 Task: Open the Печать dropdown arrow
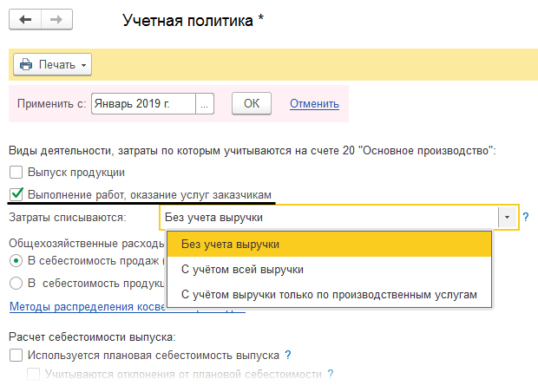[x=83, y=65]
